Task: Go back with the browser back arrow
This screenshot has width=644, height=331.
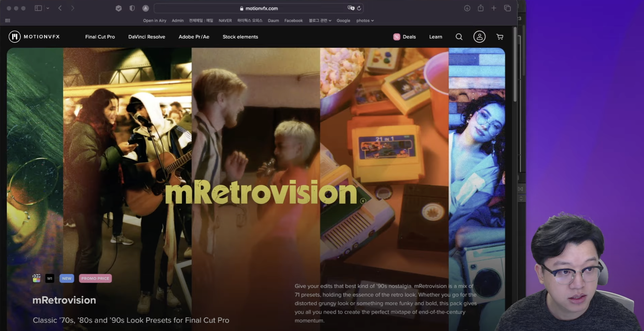Action: tap(60, 8)
